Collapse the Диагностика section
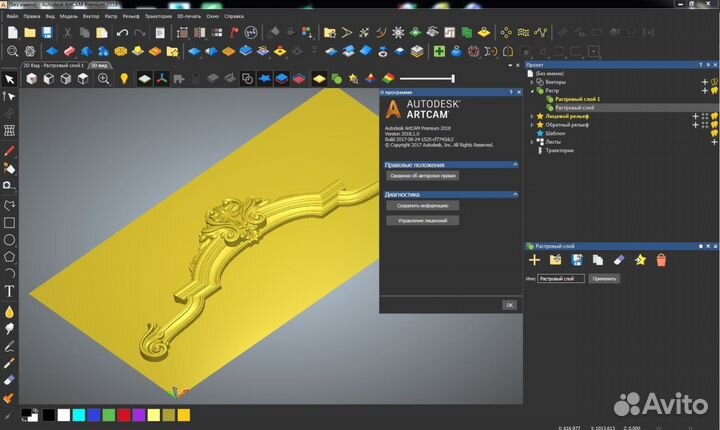This screenshot has height=430, width=720. pos(515,195)
